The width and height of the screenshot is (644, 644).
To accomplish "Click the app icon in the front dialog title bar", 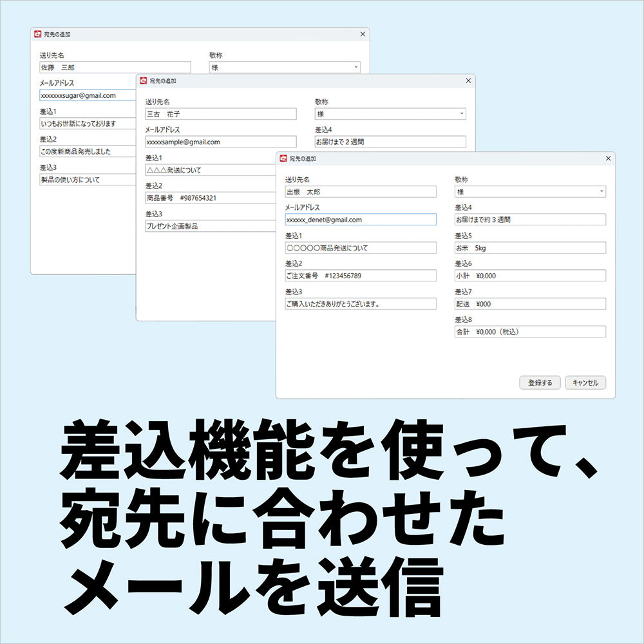I will tap(283, 158).
